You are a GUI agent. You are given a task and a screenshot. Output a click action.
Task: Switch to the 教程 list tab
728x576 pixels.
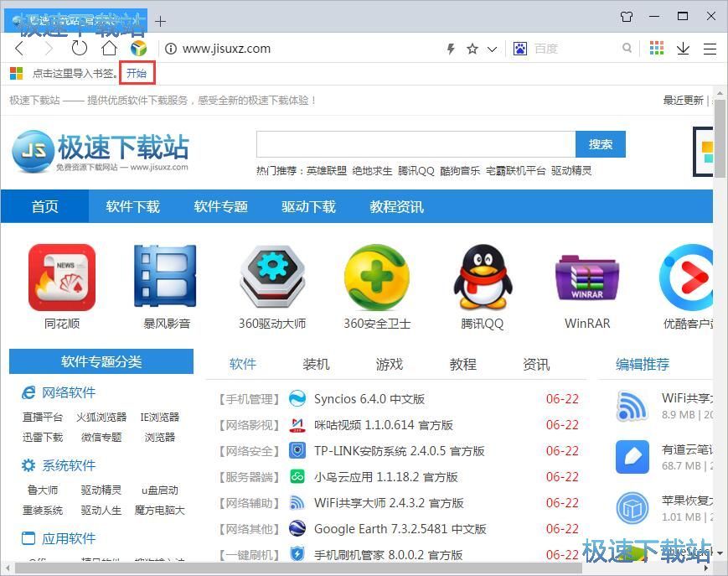click(462, 364)
